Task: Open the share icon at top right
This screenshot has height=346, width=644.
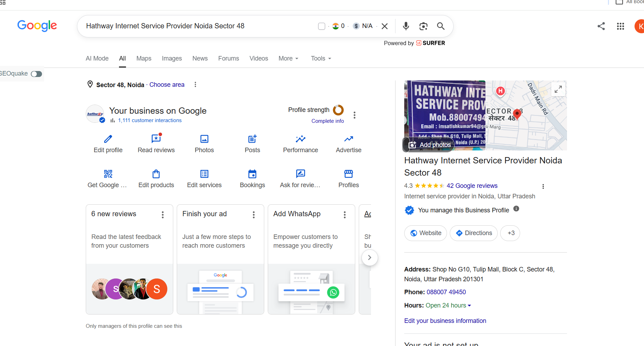Action: pos(601,26)
